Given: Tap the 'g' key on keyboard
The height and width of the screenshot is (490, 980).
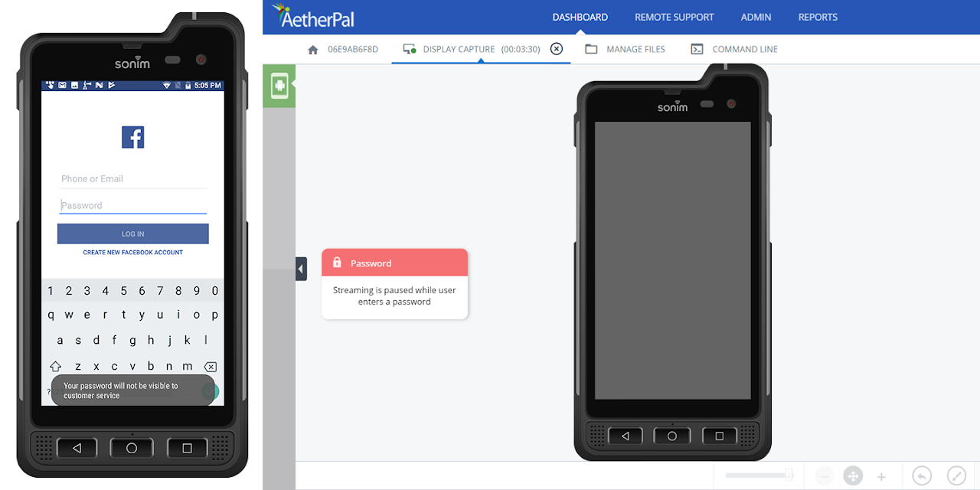Looking at the screenshot, I should tap(133, 340).
